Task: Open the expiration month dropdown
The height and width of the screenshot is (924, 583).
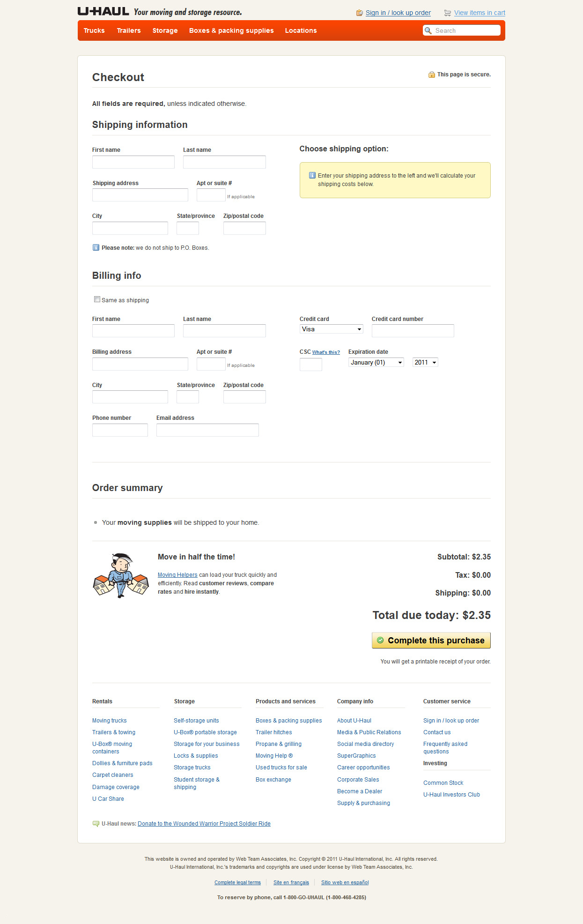Action: click(376, 362)
